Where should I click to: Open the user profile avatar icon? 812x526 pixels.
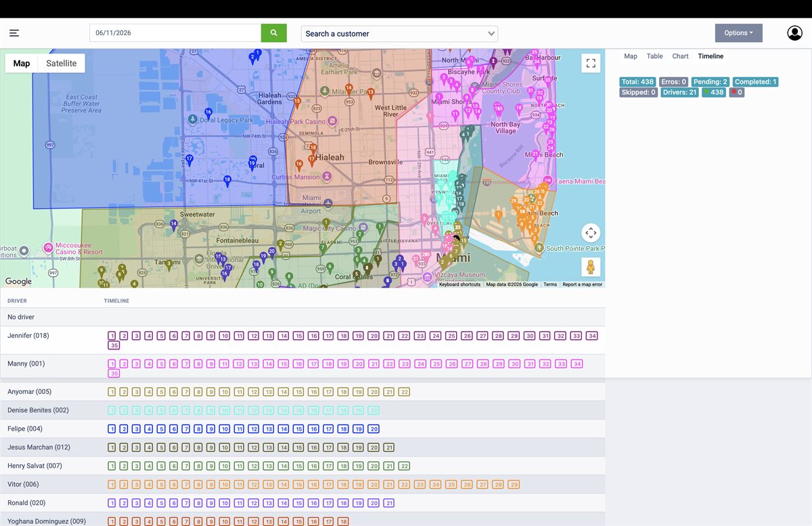point(794,33)
